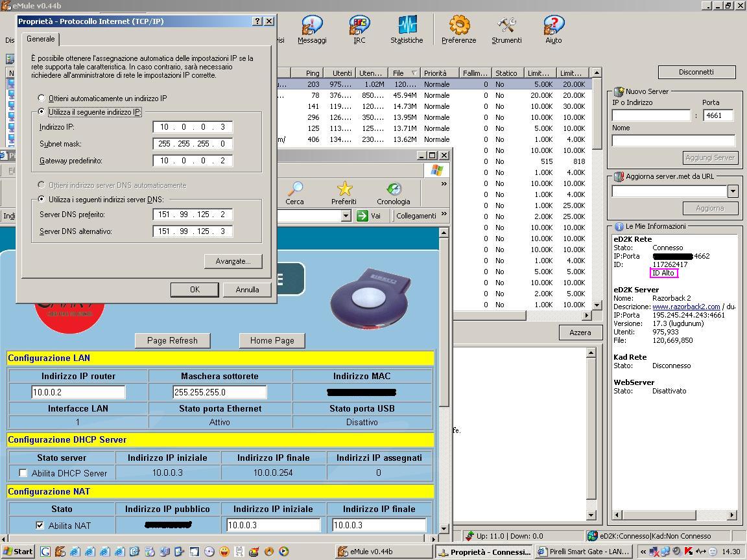
Task: Open the Statistiche view in eMule
Action: [407, 30]
